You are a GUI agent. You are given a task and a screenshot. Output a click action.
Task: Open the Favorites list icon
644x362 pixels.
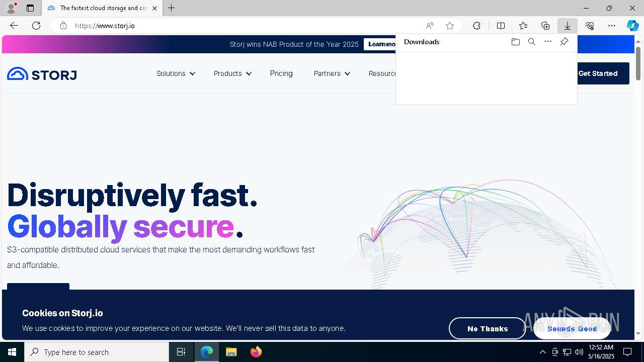[523, 26]
